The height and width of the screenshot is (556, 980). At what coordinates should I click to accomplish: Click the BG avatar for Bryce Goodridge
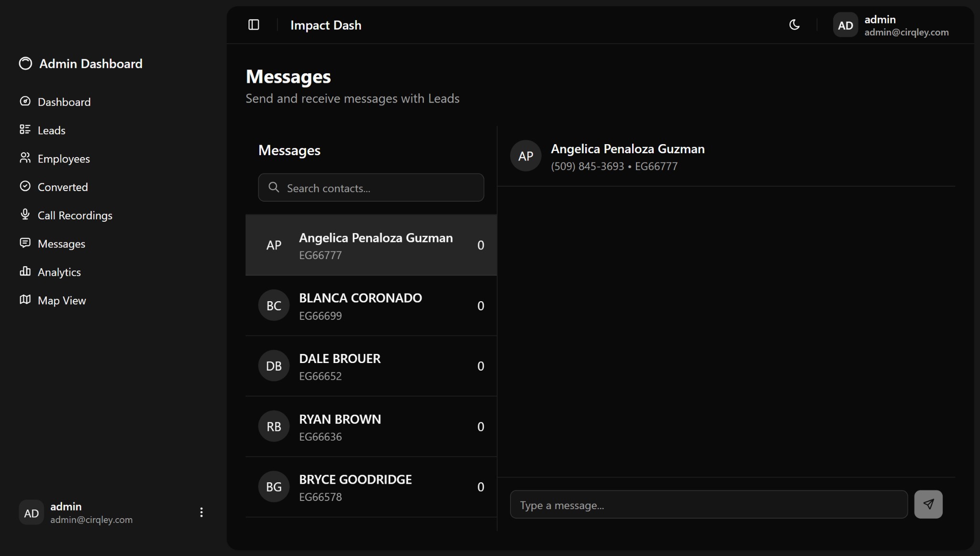[274, 487]
